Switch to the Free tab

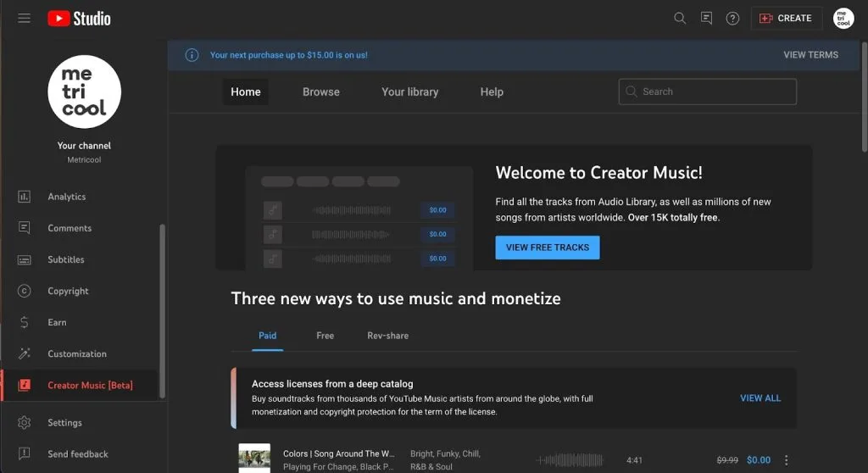click(x=325, y=336)
